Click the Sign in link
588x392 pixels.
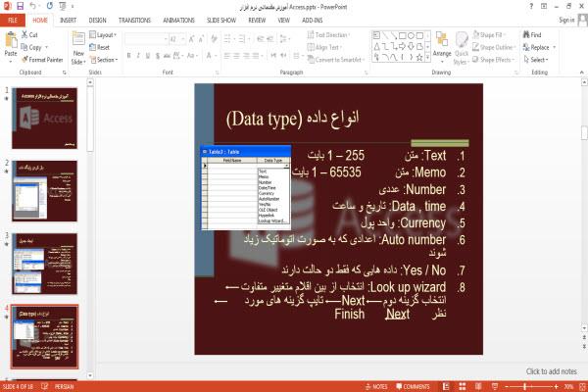(x=566, y=21)
